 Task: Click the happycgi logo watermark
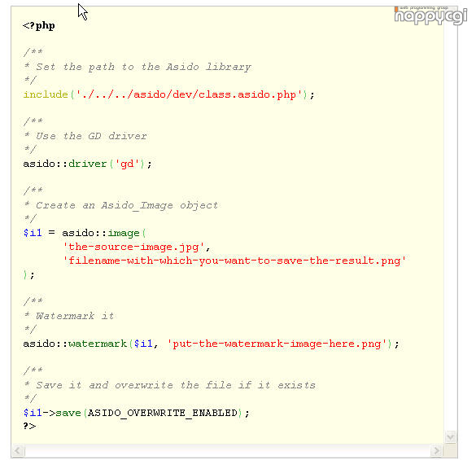pyautogui.click(x=430, y=15)
